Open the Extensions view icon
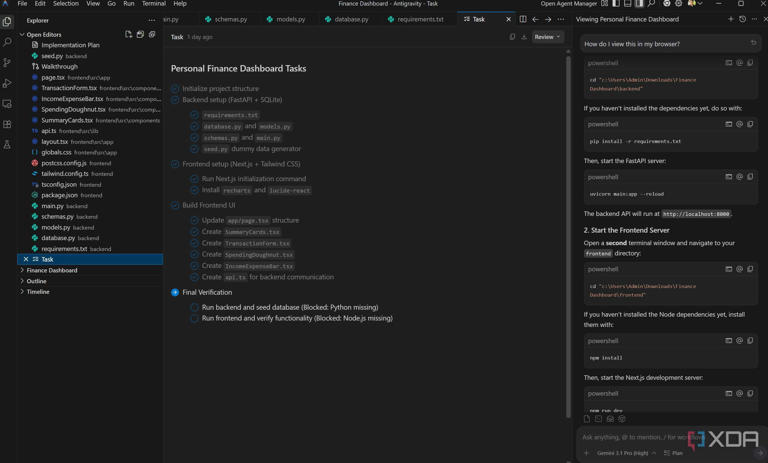Screen dimensions: 768x463 pyautogui.click(x=7, y=124)
